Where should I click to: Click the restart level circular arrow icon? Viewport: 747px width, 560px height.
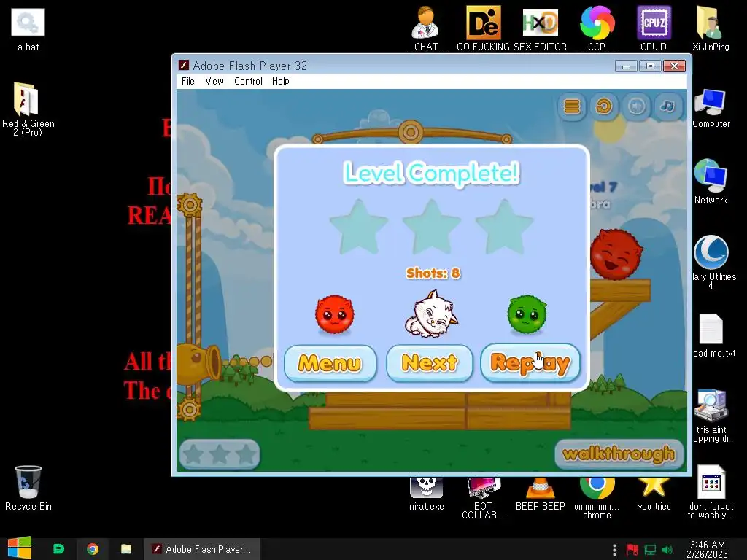pyautogui.click(x=603, y=106)
